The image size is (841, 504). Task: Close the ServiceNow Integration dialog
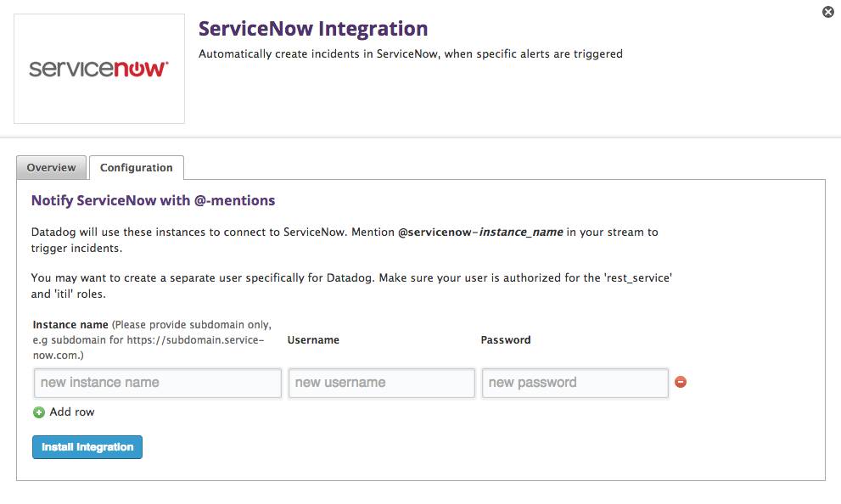[828, 12]
